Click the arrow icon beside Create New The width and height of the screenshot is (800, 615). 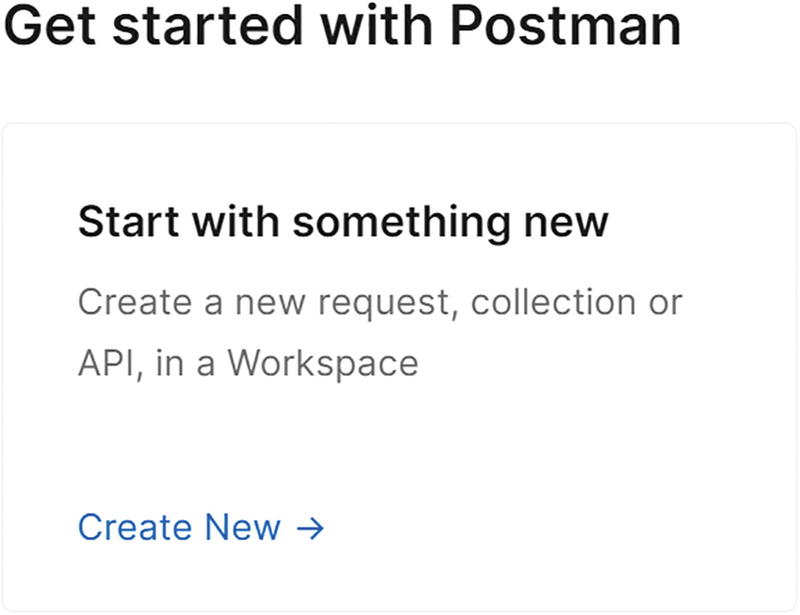click(x=311, y=528)
